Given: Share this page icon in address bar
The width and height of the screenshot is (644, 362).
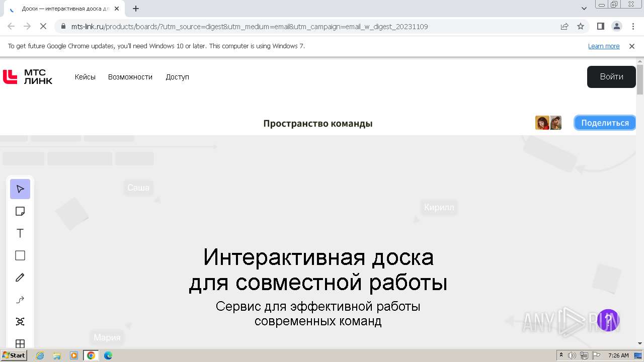Looking at the screenshot, I should [565, 26].
